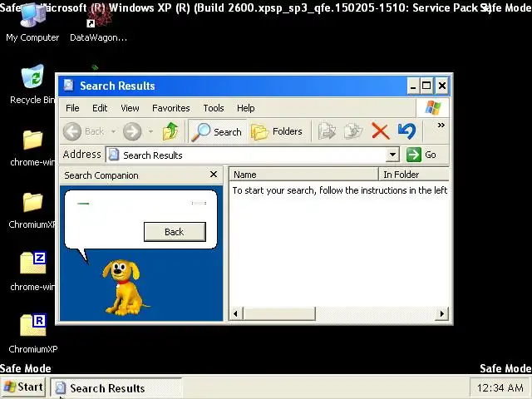Sort by the In Folder column header
This screenshot has height=399, width=532.
(x=414, y=175)
